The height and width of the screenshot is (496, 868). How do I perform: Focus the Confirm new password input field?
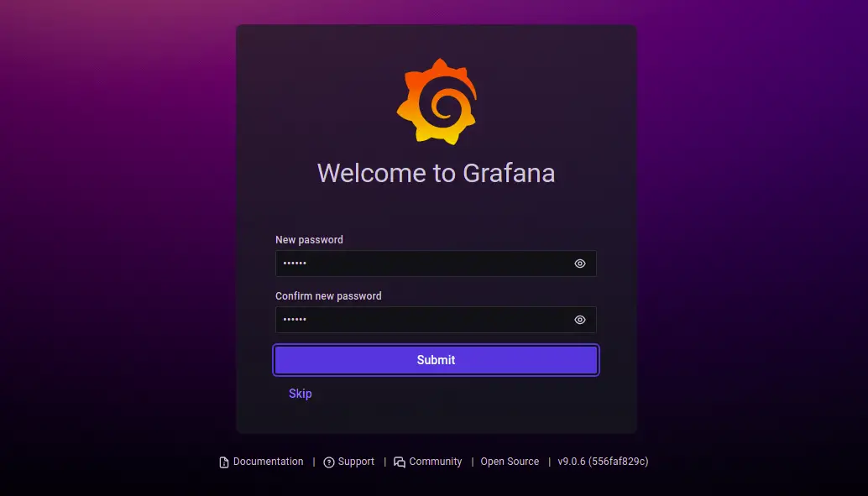436,320
